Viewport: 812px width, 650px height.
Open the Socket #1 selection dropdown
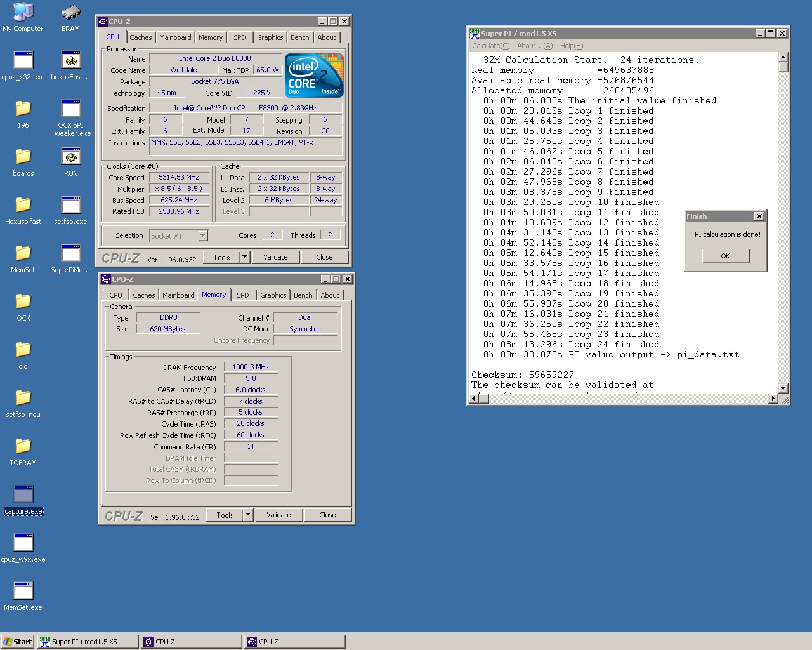click(202, 235)
